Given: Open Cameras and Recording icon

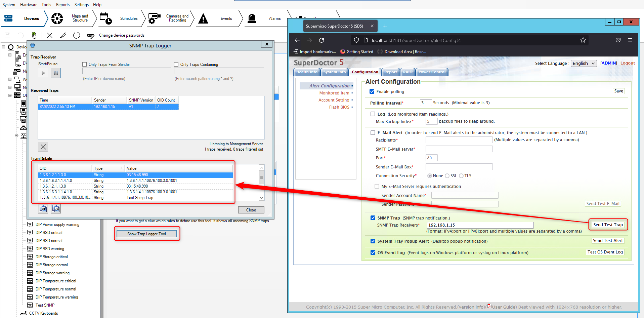Looking at the screenshot, I should coord(155,18).
